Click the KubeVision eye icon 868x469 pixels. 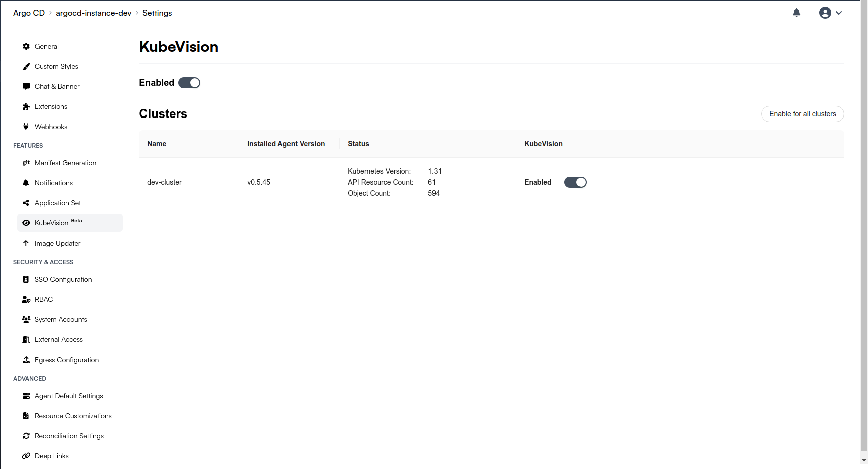click(x=26, y=223)
